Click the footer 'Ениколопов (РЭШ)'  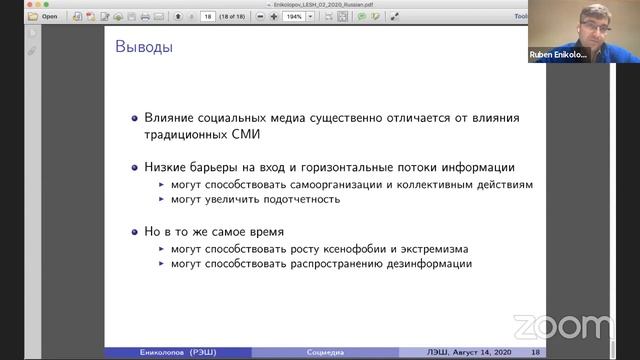tap(178, 352)
